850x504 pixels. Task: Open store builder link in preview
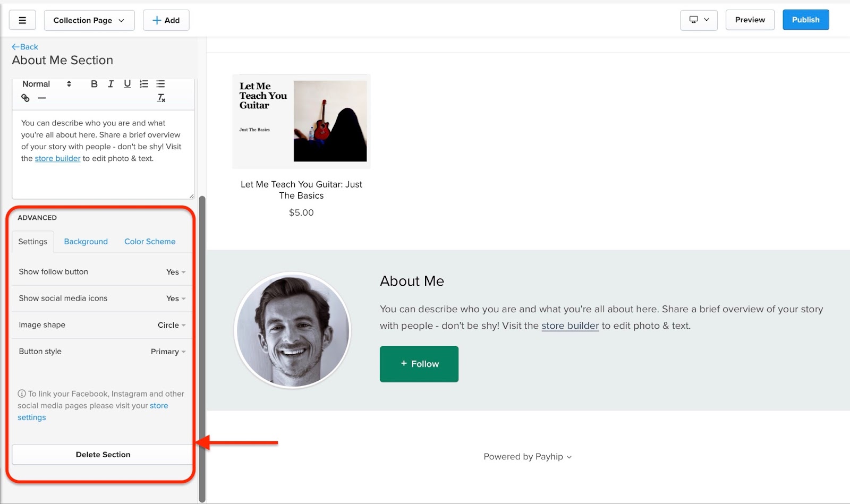(x=570, y=326)
